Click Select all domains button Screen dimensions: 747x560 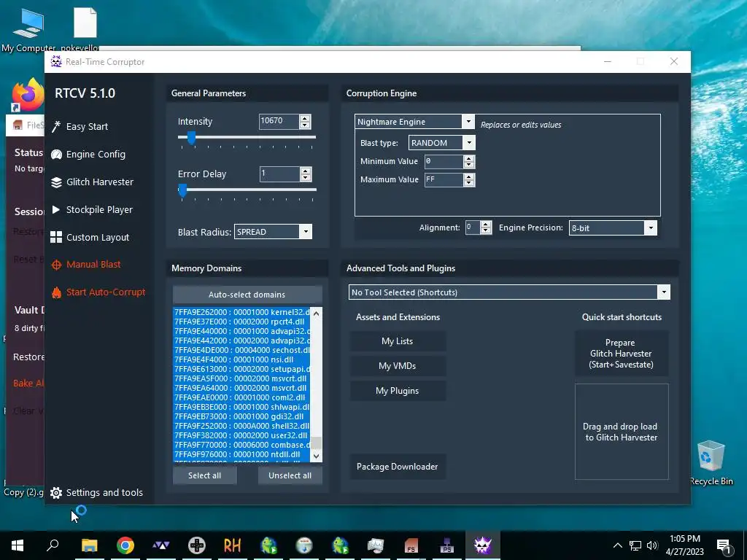[x=204, y=475]
